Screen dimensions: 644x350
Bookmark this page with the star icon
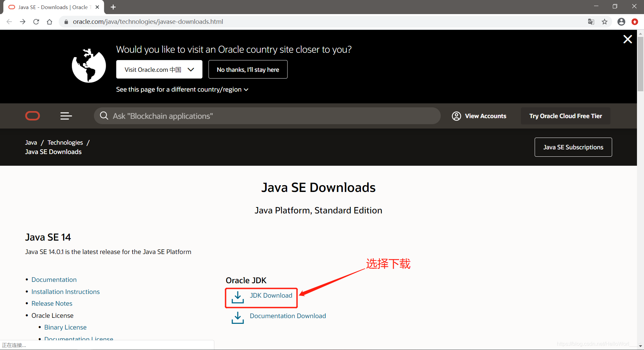click(604, 22)
